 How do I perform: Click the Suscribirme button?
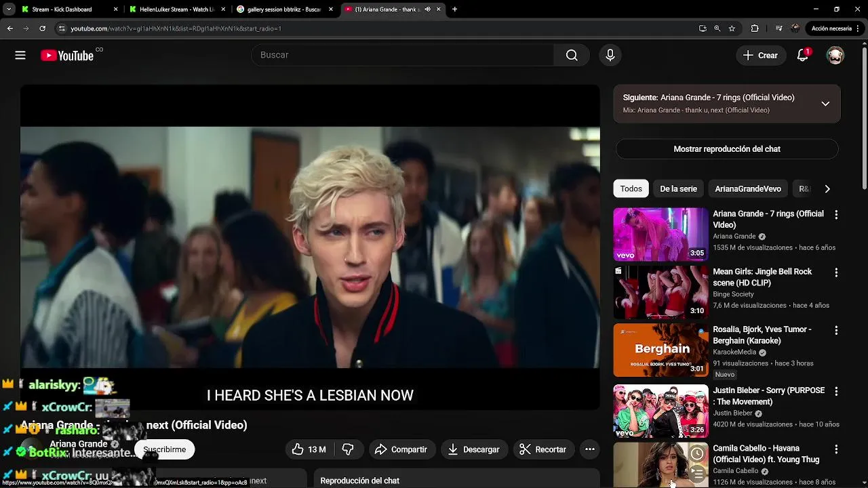[x=164, y=449]
